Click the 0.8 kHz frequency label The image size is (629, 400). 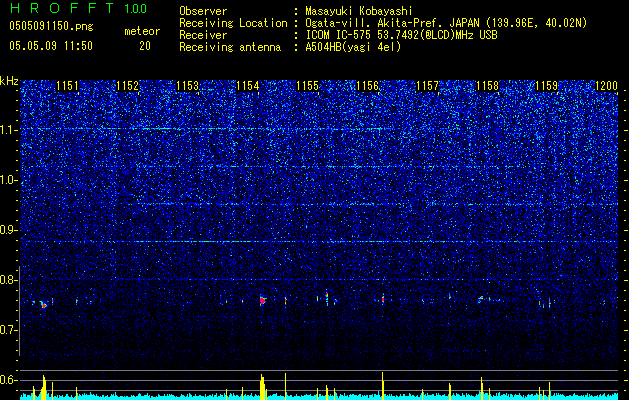pos(9,280)
